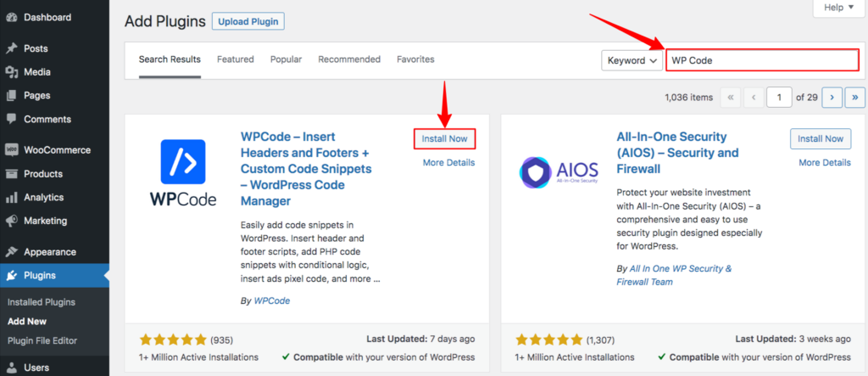Click the AIOS plugin logo
Screen dimensions: 868x376
[x=559, y=172]
